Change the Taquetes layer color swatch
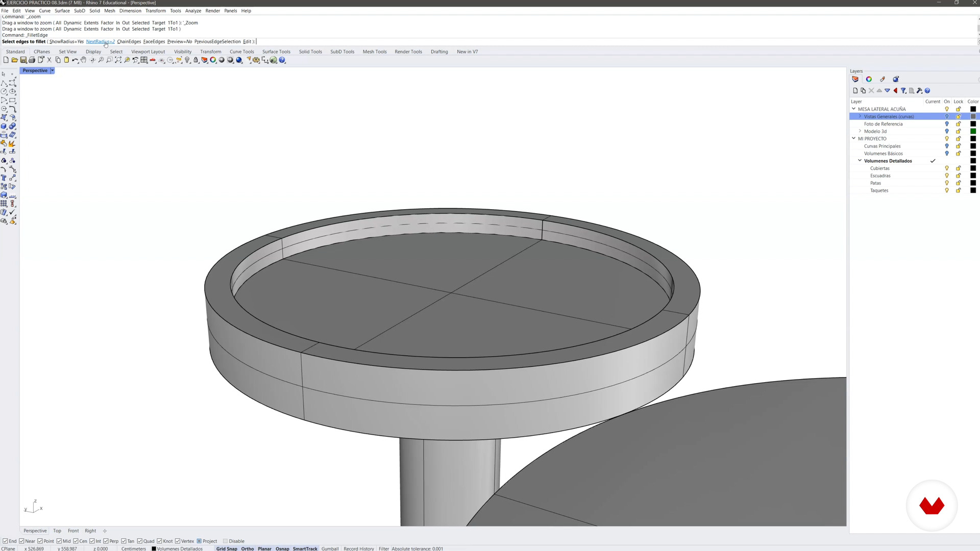 [973, 190]
